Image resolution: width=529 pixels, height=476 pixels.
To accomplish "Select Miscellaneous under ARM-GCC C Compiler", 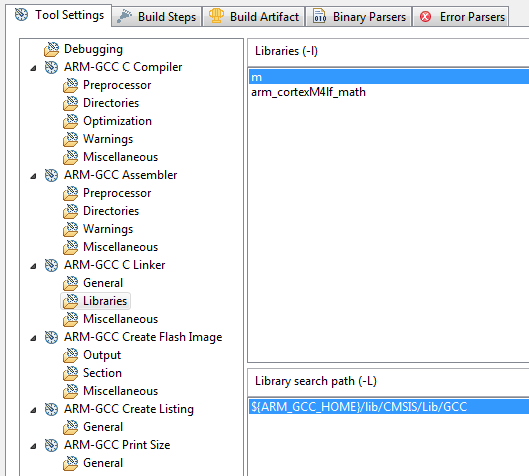I will click(120, 157).
